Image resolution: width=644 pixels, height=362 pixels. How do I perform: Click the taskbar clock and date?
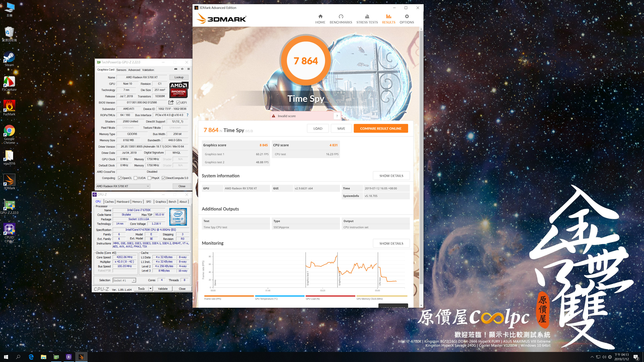click(622, 357)
